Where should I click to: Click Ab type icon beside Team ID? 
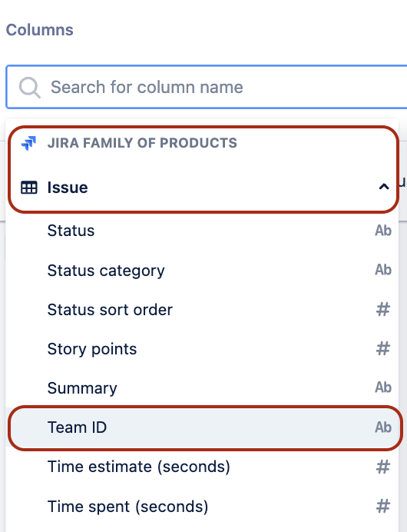click(383, 427)
